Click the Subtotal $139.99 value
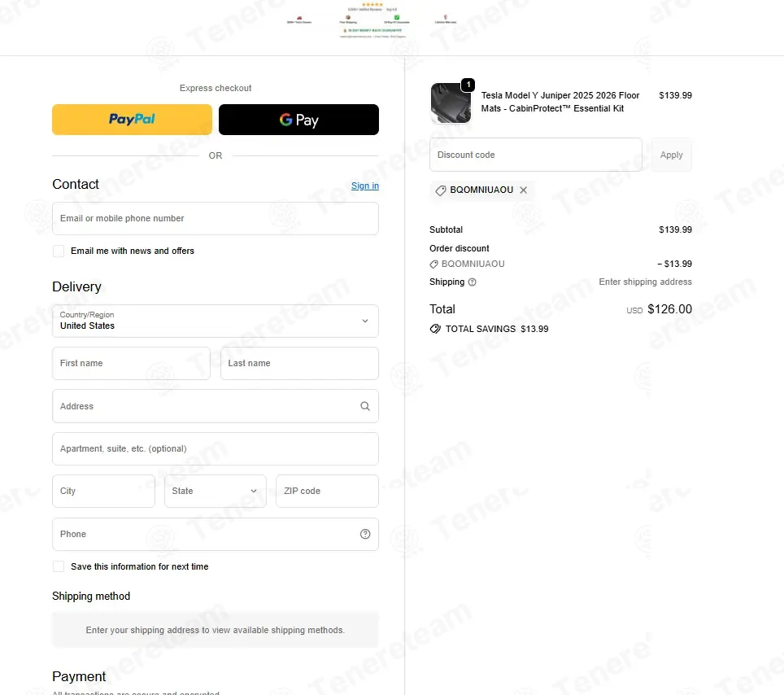The image size is (784, 695). [x=675, y=229]
